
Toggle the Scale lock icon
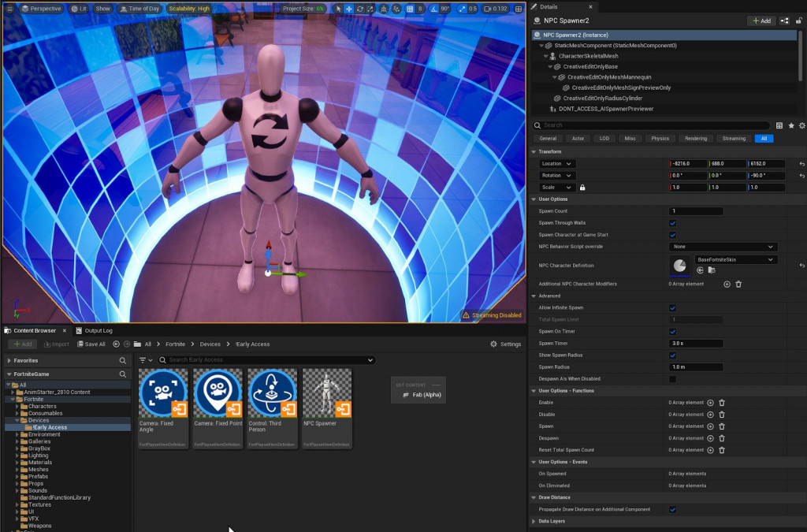(x=582, y=188)
